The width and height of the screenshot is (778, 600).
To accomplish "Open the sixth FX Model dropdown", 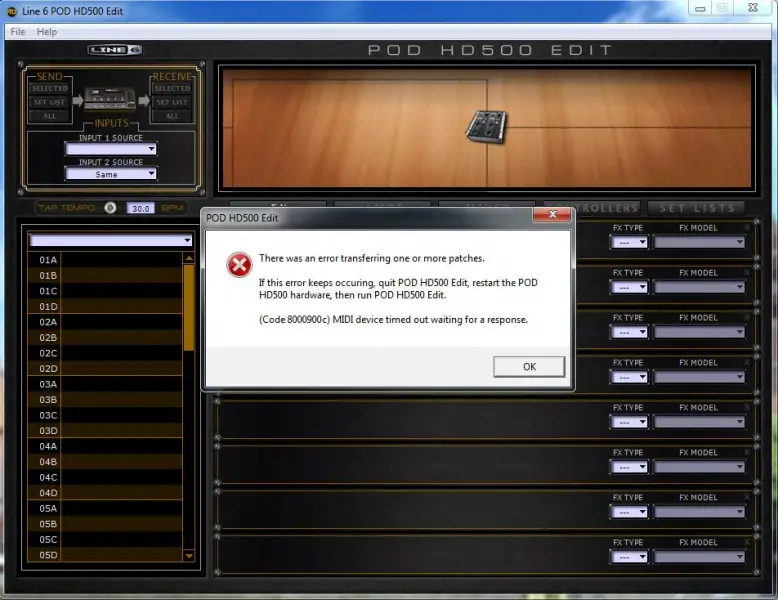I will click(x=699, y=467).
